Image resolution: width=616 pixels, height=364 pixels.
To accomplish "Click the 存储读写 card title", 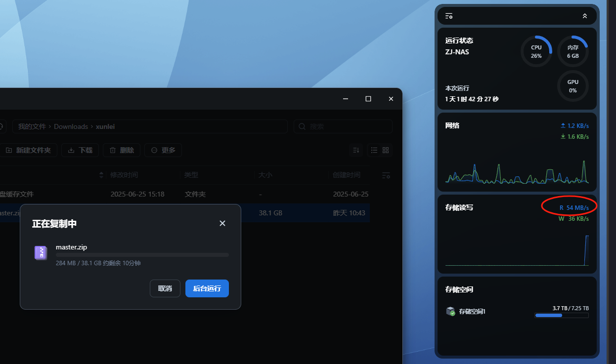I will click(459, 207).
